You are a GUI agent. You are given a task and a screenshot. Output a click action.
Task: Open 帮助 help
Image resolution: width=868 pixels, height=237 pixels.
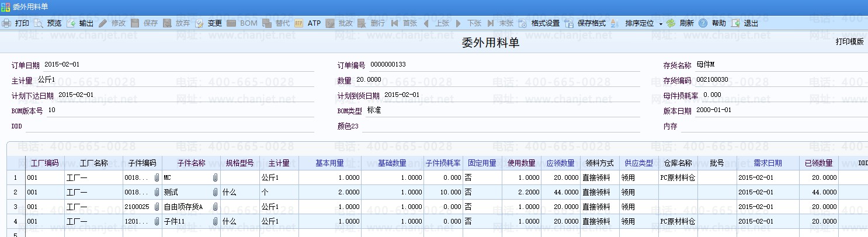(703, 23)
